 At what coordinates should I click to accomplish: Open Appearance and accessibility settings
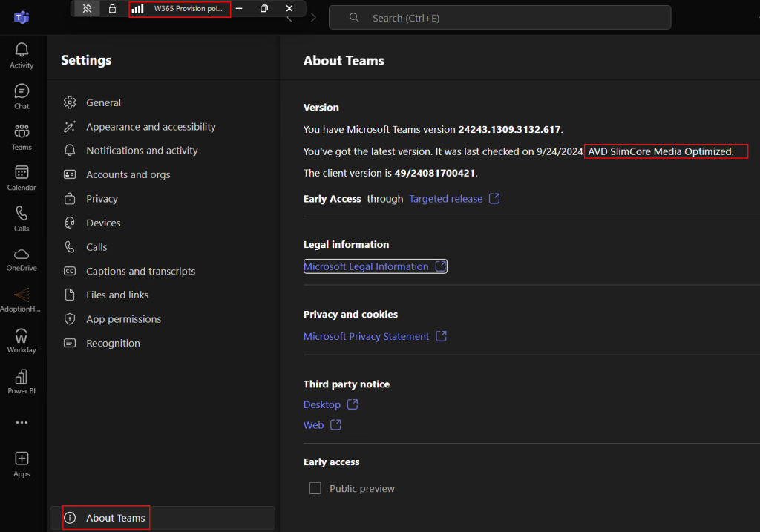(x=151, y=127)
